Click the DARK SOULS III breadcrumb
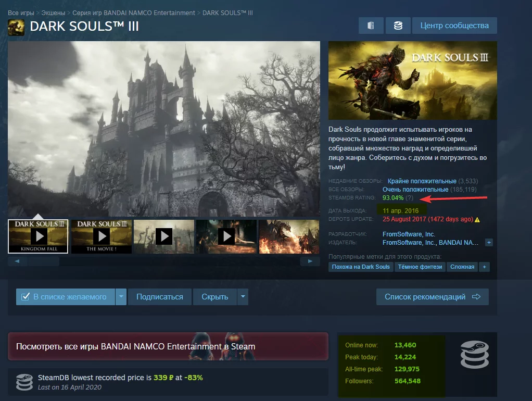This screenshot has height=401, width=532. (x=227, y=13)
